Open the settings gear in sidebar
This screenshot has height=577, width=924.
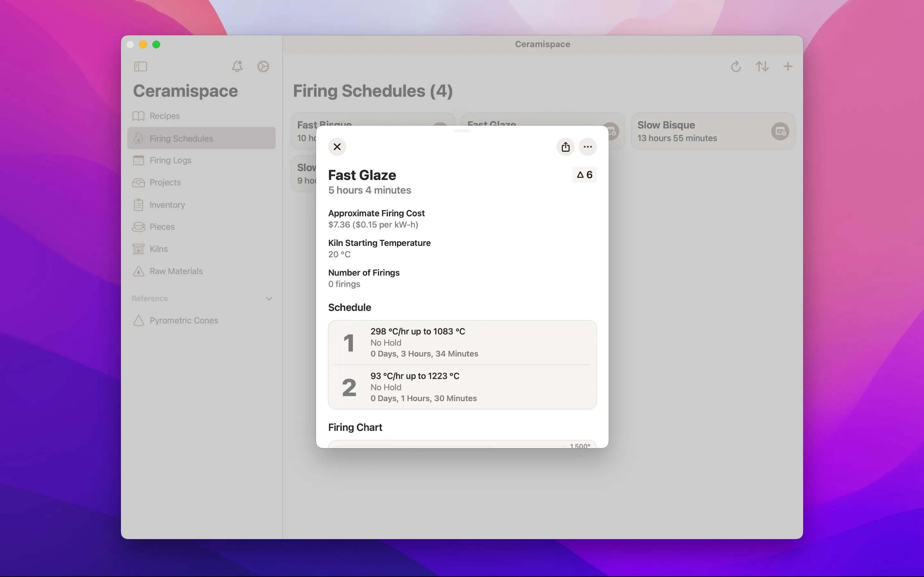(263, 66)
